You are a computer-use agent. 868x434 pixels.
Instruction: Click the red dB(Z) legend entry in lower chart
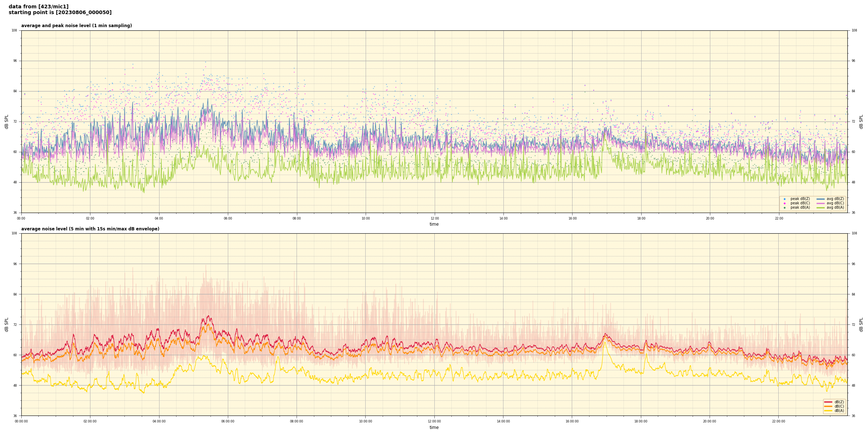(x=828, y=402)
